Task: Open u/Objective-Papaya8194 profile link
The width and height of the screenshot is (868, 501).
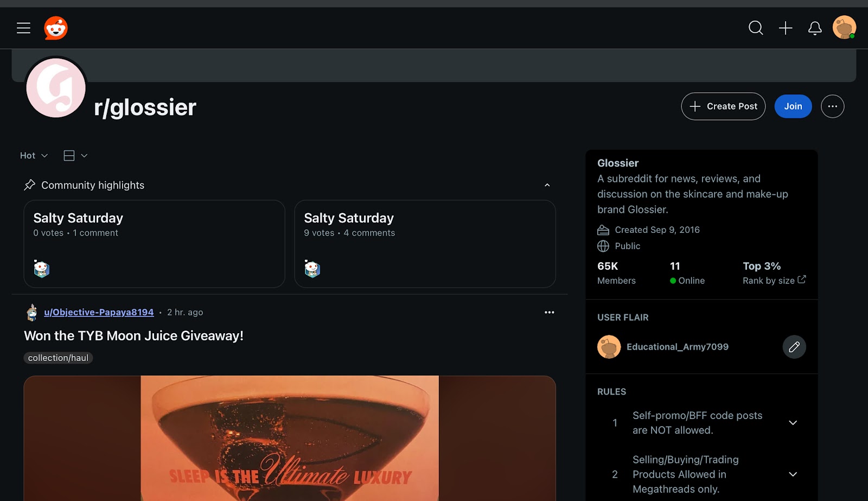Action: [99, 312]
